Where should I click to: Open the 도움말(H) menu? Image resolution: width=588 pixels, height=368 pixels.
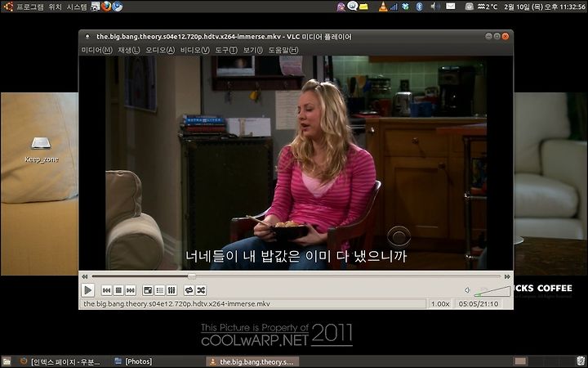click(283, 50)
